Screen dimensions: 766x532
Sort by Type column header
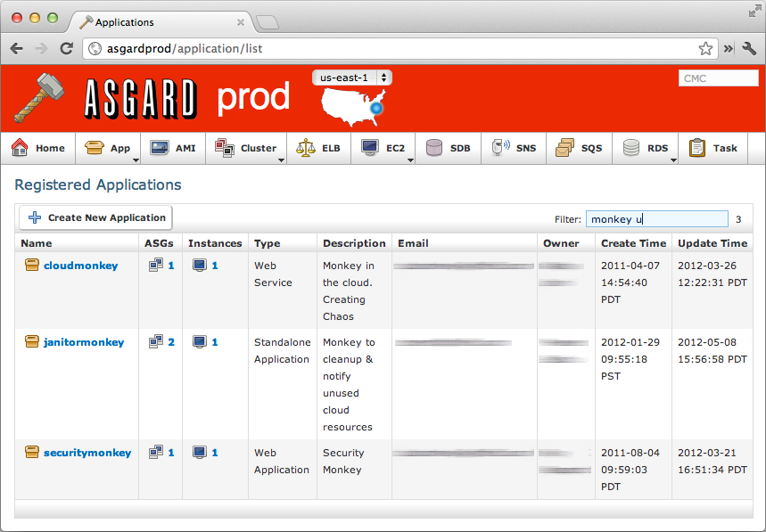coord(268,243)
